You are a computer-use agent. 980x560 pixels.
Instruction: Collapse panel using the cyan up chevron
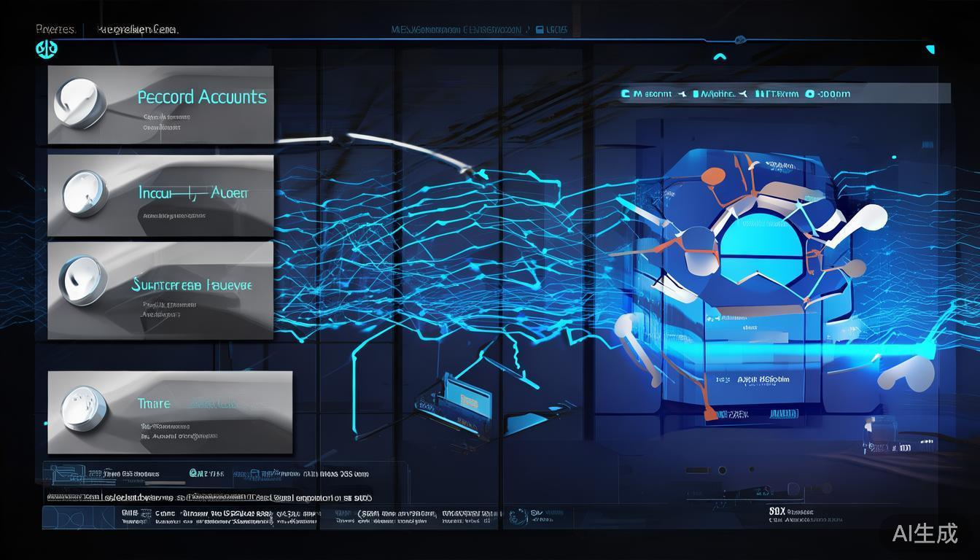click(x=720, y=58)
